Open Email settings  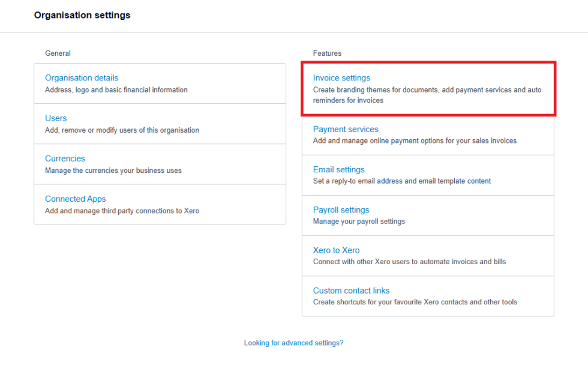click(x=339, y=169)
